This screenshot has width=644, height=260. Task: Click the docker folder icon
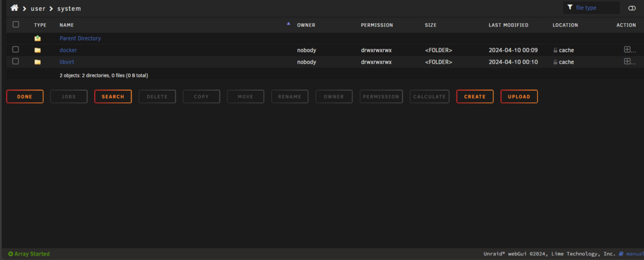pos(38,50)
